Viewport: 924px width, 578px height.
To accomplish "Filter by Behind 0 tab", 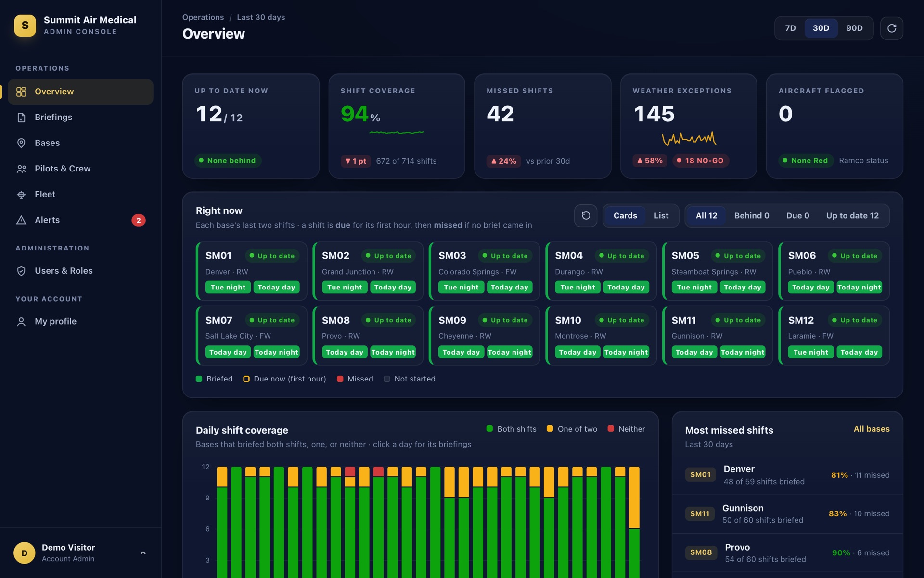I will coord(751,216).
